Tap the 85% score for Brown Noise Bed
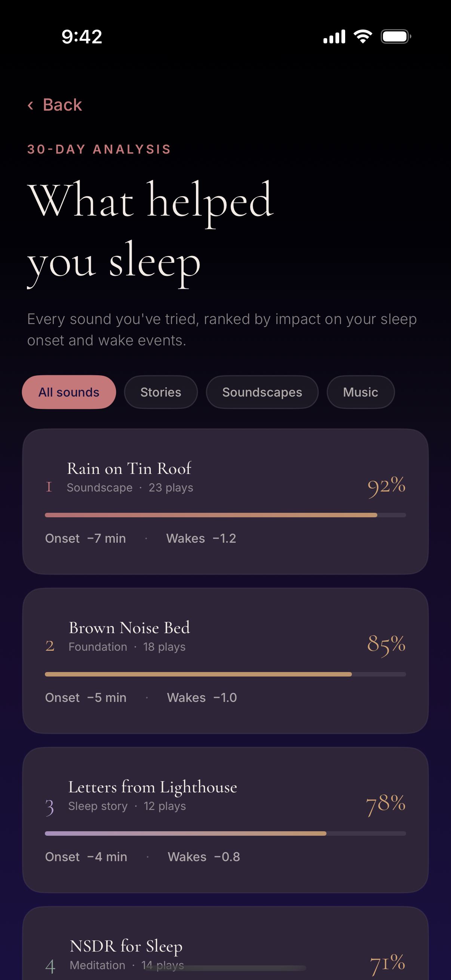This screenshot has width=451, height=980. click(x=386, y=645)
